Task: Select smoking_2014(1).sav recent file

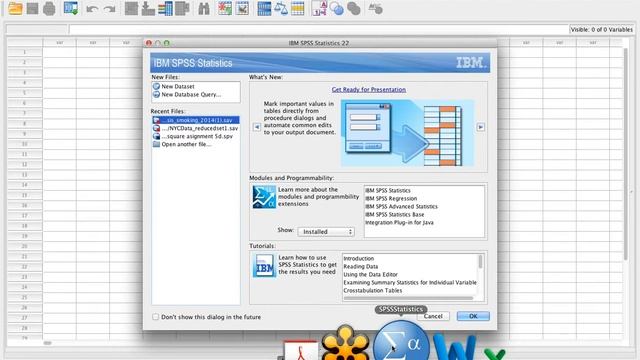Action: click(x=196, y=120)
